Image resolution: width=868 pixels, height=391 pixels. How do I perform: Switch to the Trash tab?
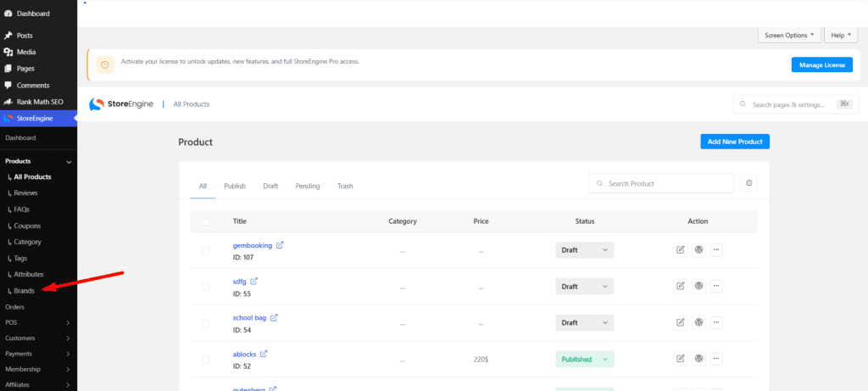345,186
